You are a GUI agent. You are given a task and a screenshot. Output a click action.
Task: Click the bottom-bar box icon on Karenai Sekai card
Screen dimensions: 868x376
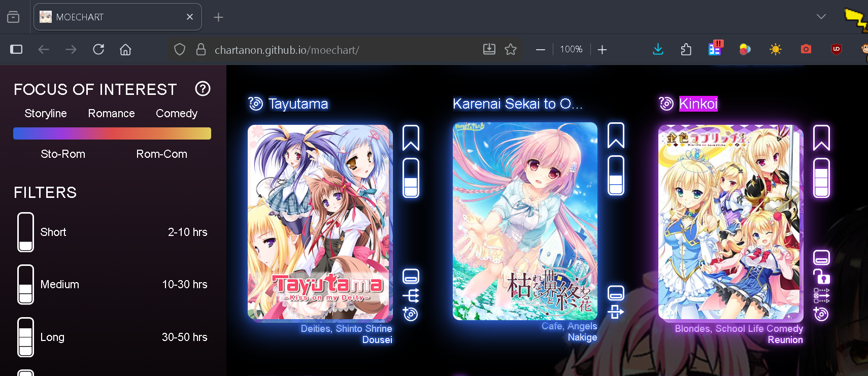pos(616,293)
